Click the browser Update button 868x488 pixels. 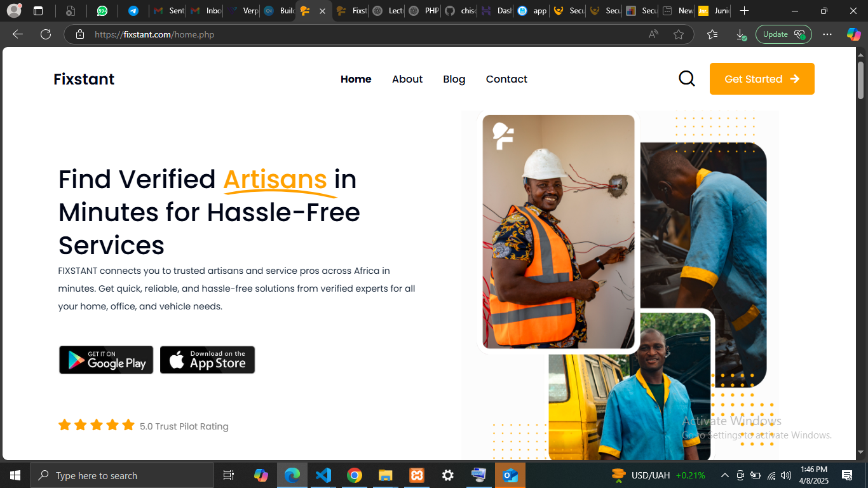pos(783,34)
